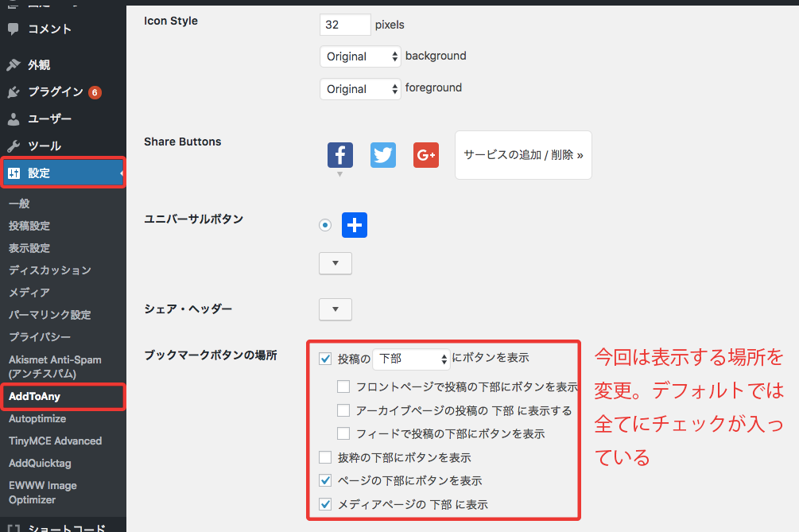Click the コメント speech bubble icon
The height and width of the screenshot is (532, 799).
[14, 29]
